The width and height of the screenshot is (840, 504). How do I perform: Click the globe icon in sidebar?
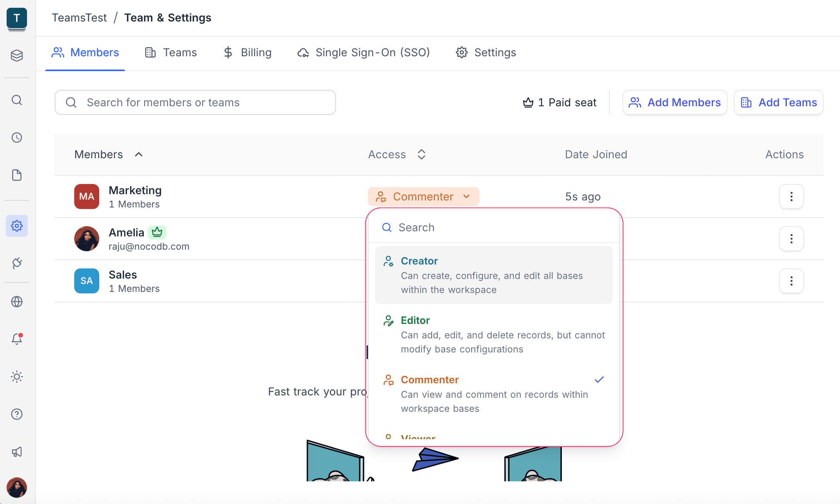pyautogui.click(x=16, y=302)
